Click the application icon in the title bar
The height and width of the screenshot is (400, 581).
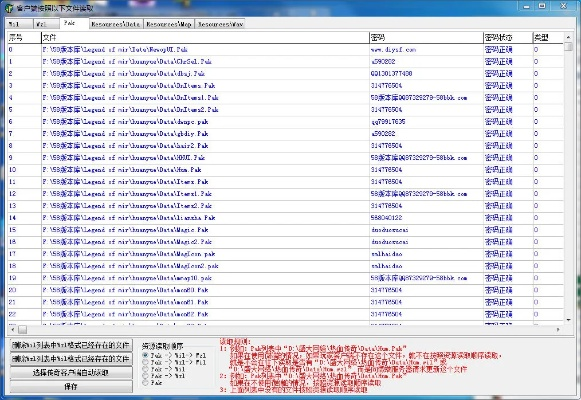[9, 8]
